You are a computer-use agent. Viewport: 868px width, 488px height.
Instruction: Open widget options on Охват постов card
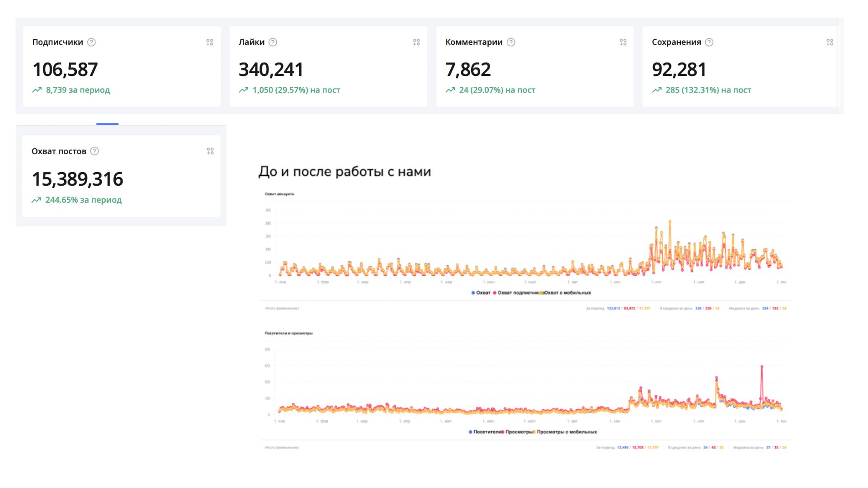pyautogui.click(x=210, y=151)
